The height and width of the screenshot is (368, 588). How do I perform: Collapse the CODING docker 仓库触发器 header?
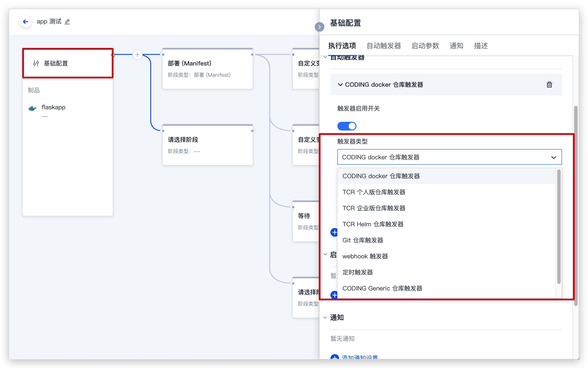point(446,85)
